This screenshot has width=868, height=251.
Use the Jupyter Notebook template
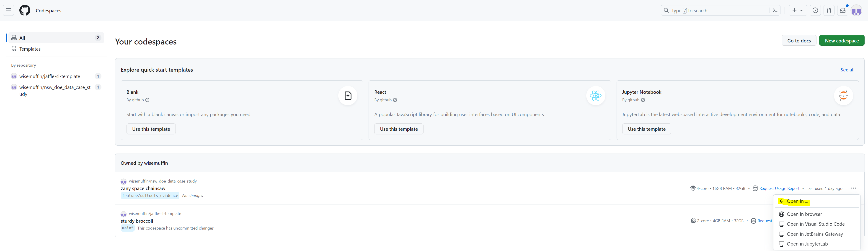pyautogui.click(x=647, y=129)
